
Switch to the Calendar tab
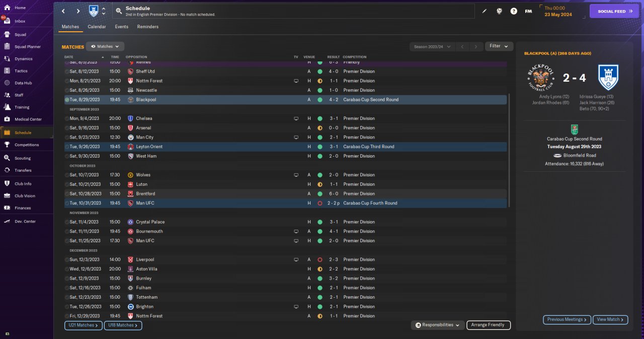click(x=97, y=27)
